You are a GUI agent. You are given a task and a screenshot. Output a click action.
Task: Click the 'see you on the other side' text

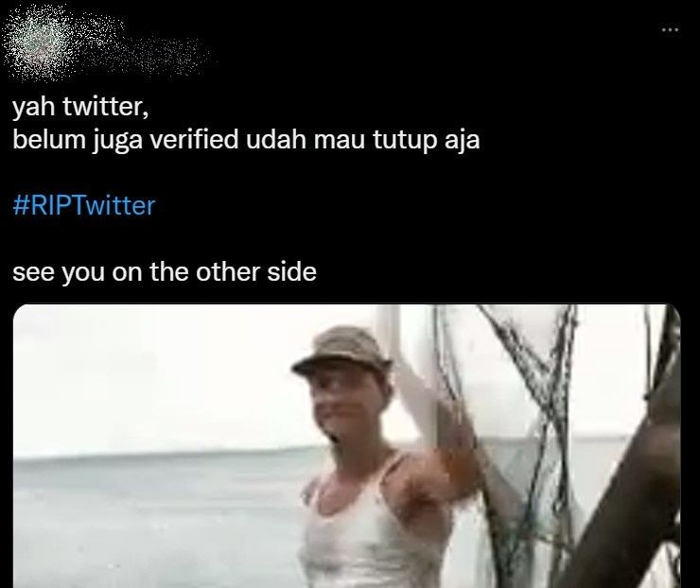[165, 272]
